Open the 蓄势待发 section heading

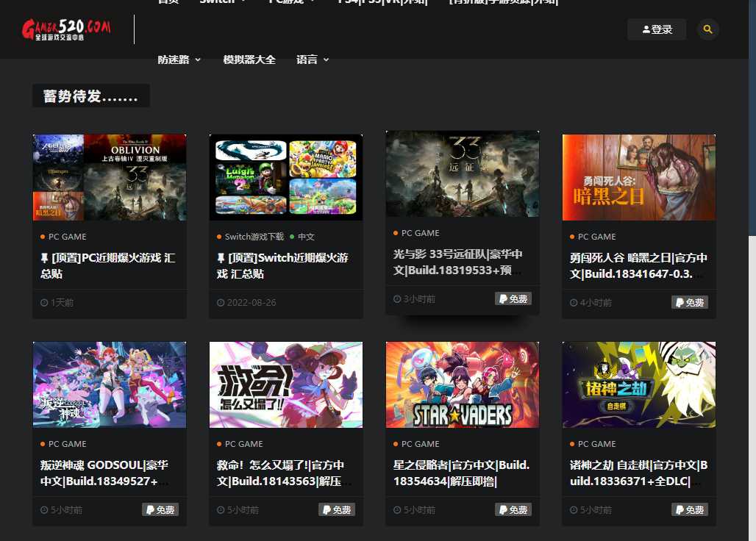click(x=91, y=96)
